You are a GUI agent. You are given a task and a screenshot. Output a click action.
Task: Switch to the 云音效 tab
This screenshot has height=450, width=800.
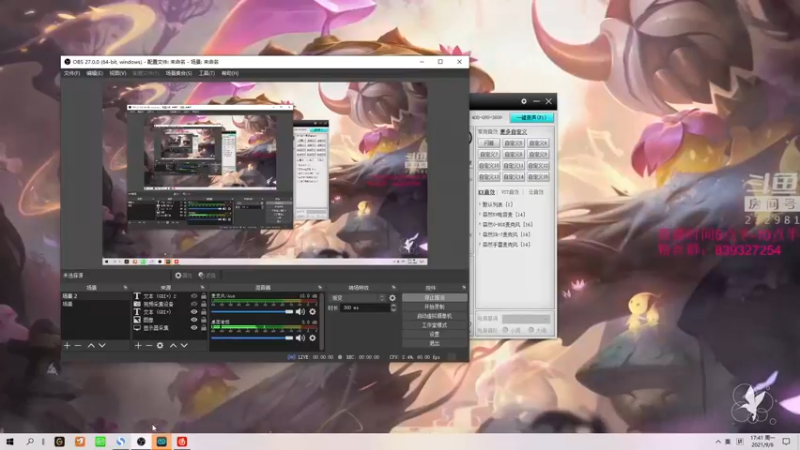pos(536,192)
